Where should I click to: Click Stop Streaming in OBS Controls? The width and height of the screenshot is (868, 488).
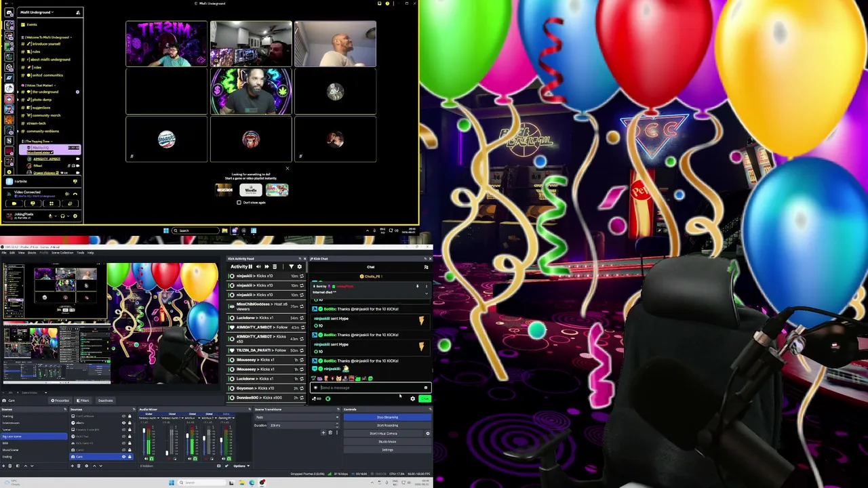(387, 418)
